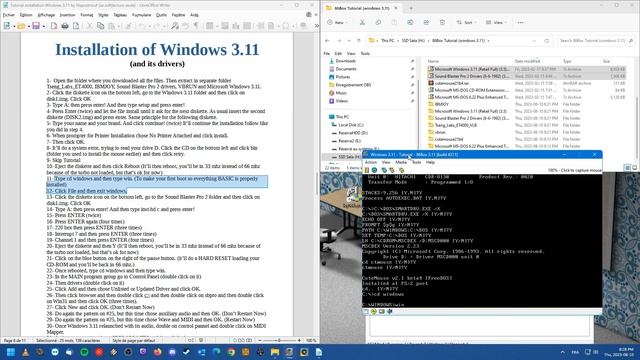Open the Édition menu in Writer
This screenshot has width=640, height=360.
click(x=26, y=15)
